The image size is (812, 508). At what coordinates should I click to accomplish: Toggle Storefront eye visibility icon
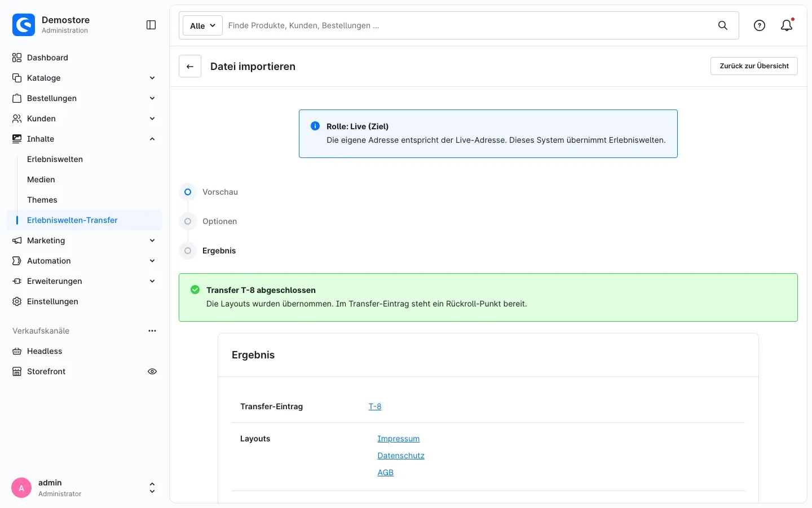click(x=152, y=371)
